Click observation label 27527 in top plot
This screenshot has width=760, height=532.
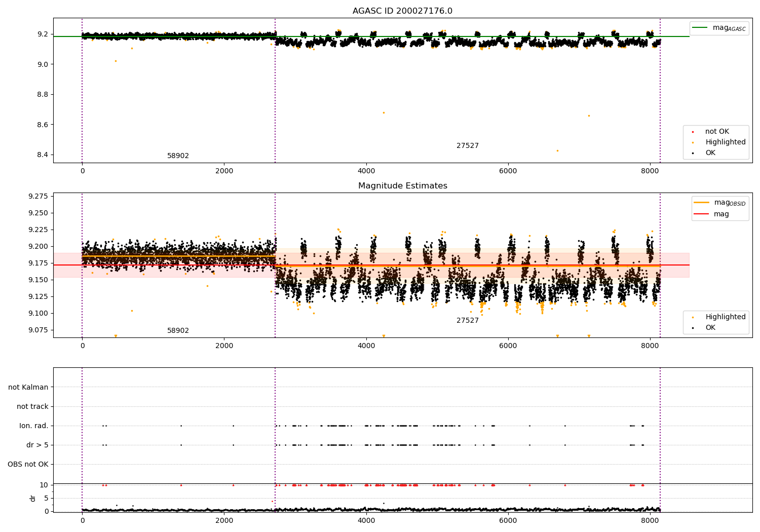point(468,146)
